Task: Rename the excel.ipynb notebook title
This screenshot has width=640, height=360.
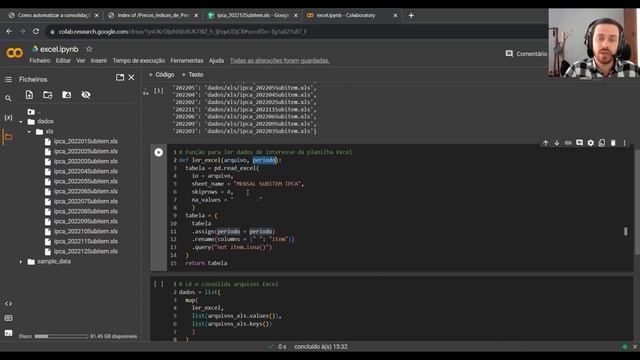Action: tap(59, 49)
